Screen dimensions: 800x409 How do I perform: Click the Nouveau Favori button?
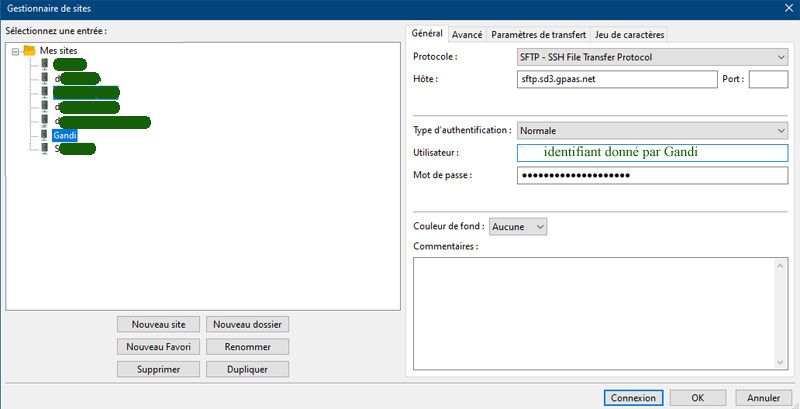pyautogui.click(x=159, y=347)
